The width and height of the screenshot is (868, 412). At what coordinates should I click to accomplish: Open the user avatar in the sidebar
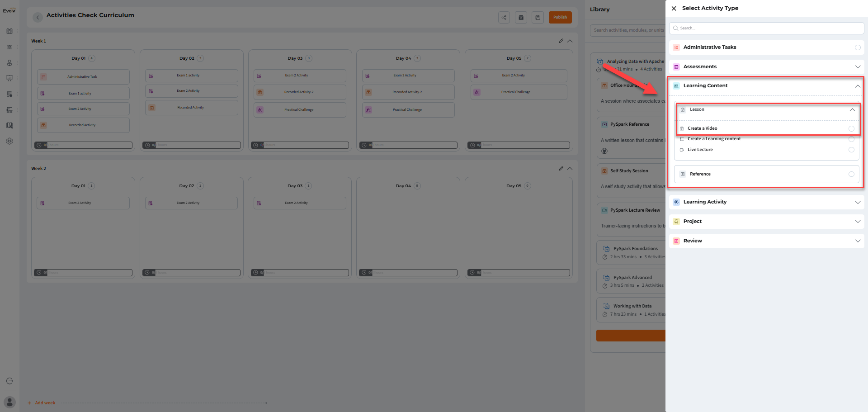click(x=9, y=402)
